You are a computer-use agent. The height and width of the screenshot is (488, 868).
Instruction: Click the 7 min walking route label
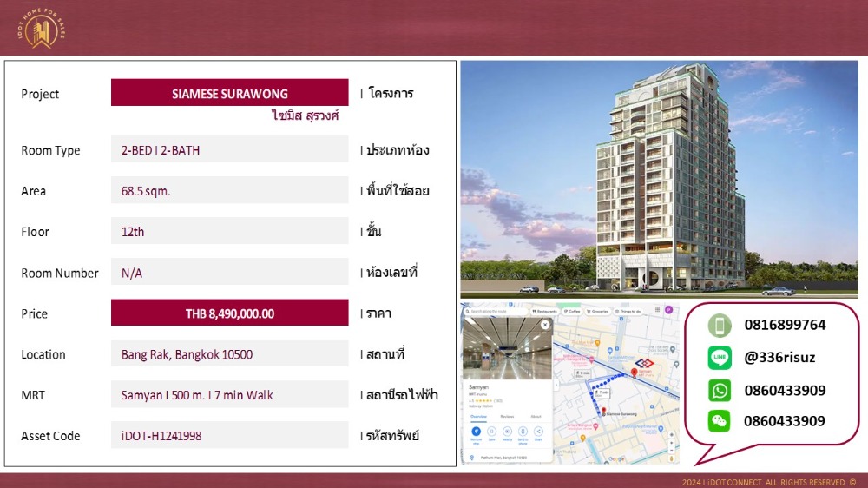point(602,393)
